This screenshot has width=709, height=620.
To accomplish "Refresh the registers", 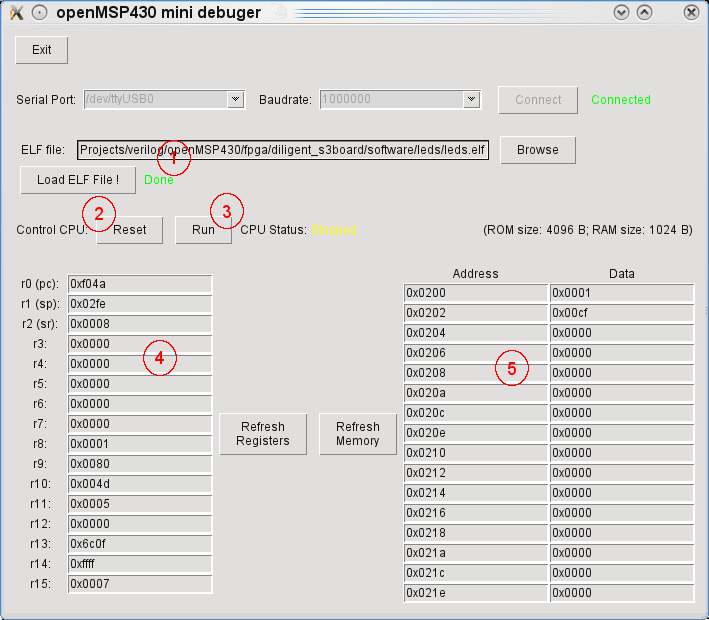I will coord(264,434).
